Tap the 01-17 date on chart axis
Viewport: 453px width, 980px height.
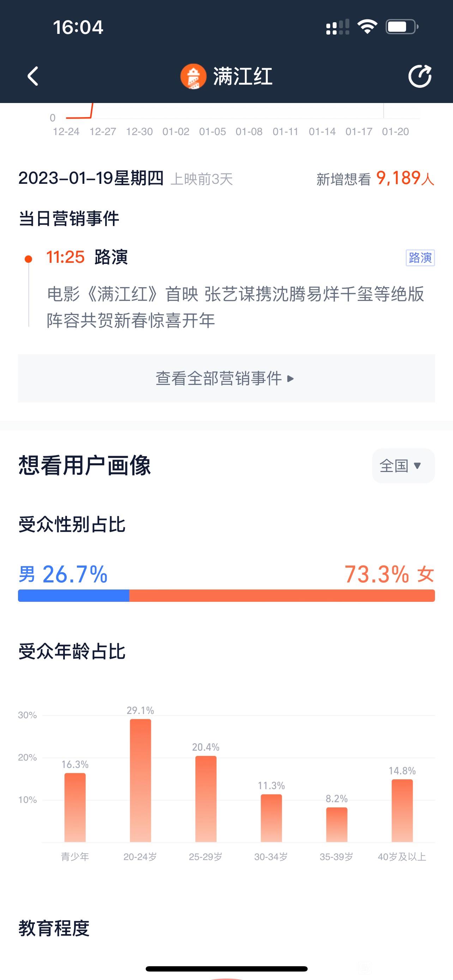coord(359,132)
